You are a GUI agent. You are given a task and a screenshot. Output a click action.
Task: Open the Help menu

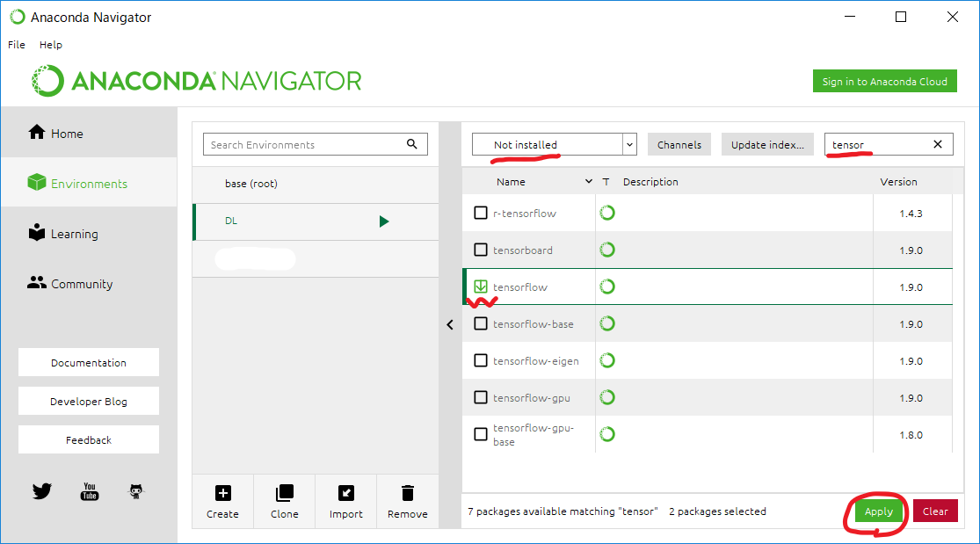[50, 45]
